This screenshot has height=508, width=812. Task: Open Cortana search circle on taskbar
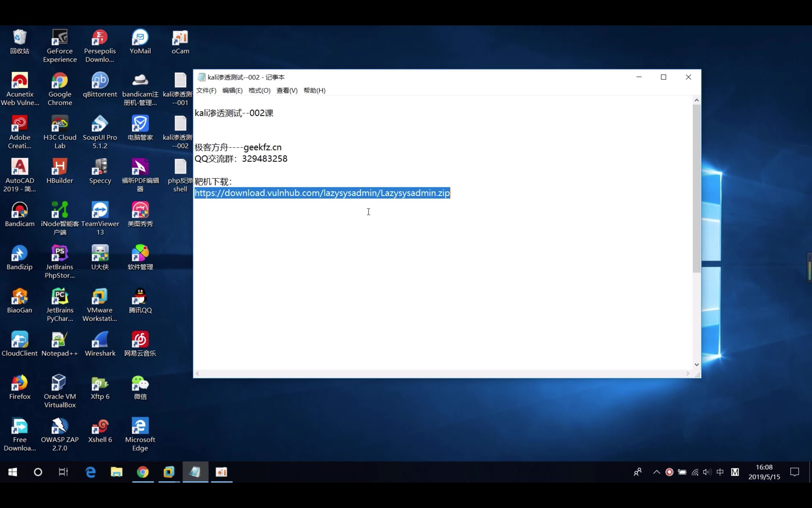click(x=38, y=472)
